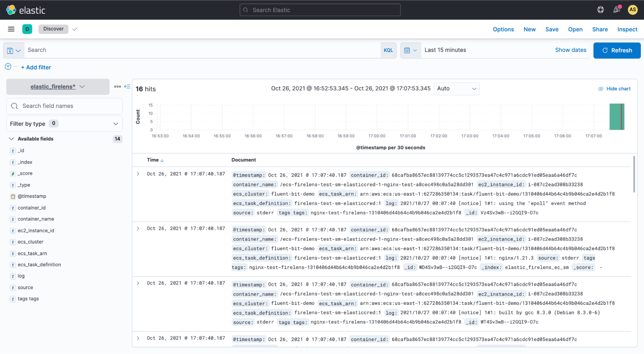
Task: Focus the KQL query Search box
Action: pos(202,50)
